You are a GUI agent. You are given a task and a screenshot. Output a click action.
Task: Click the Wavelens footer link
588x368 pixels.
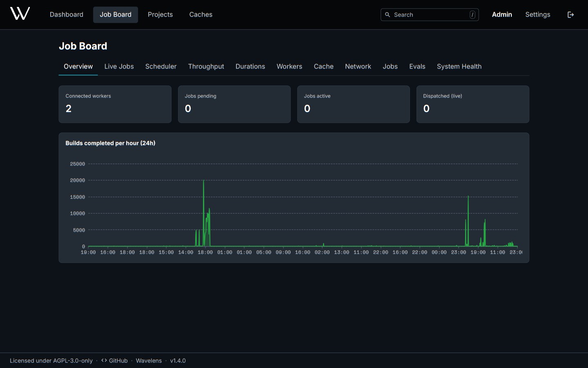149,361
